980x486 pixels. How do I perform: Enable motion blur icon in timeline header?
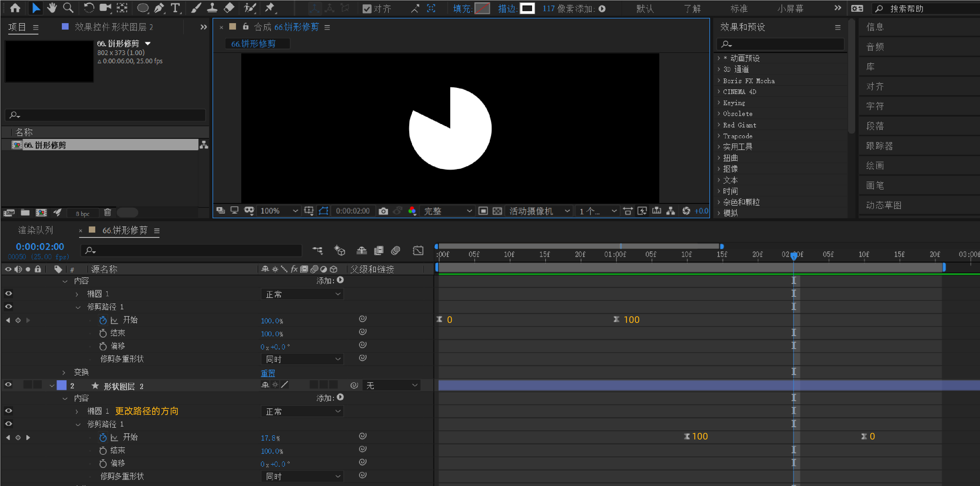click(396, 250)
